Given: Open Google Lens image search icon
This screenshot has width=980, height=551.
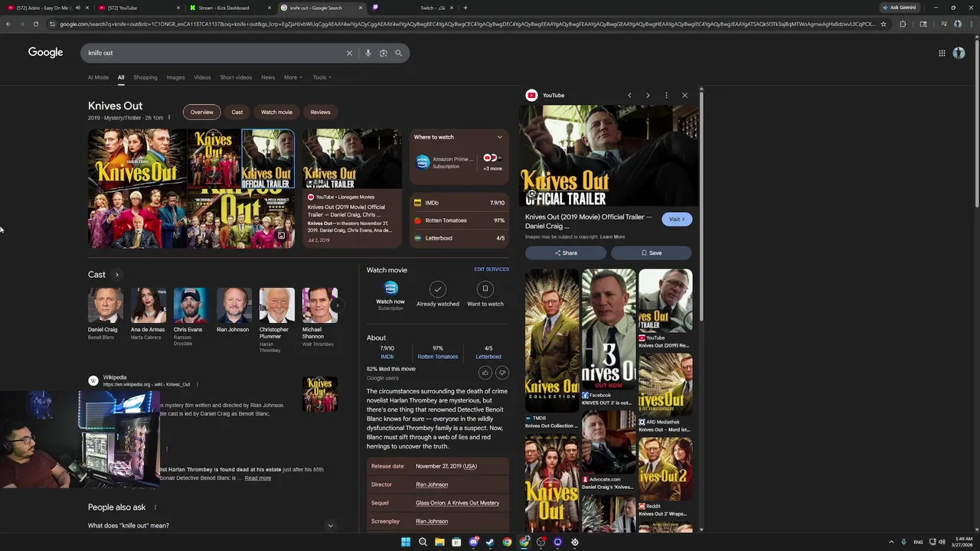Looking at the screenshot, I should [x=384, y=53].
